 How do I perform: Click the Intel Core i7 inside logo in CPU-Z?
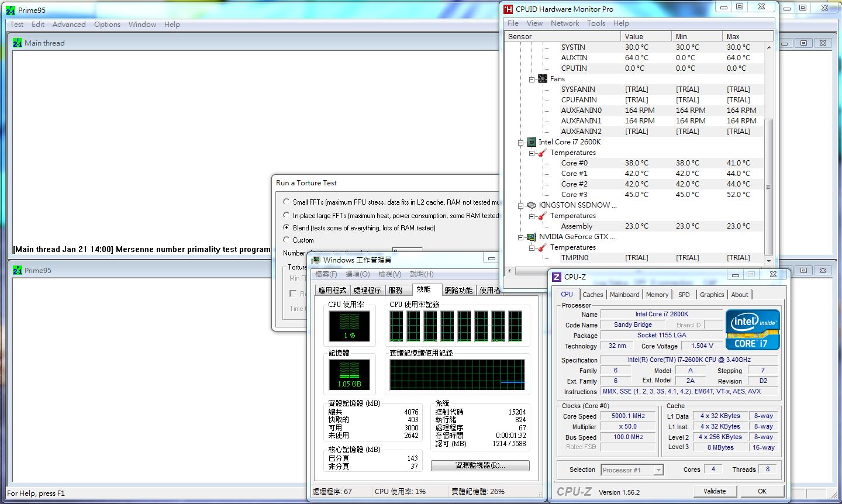753,330
